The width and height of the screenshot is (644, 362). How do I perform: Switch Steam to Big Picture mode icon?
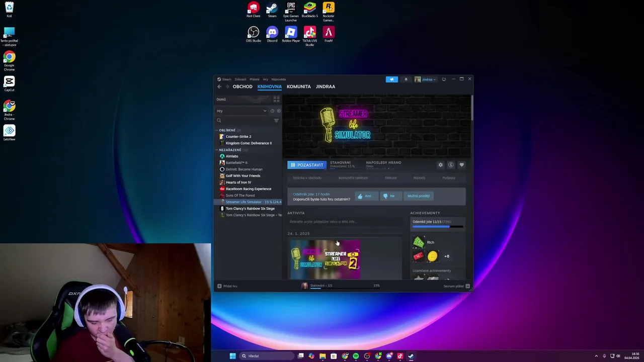pos(444,79)
